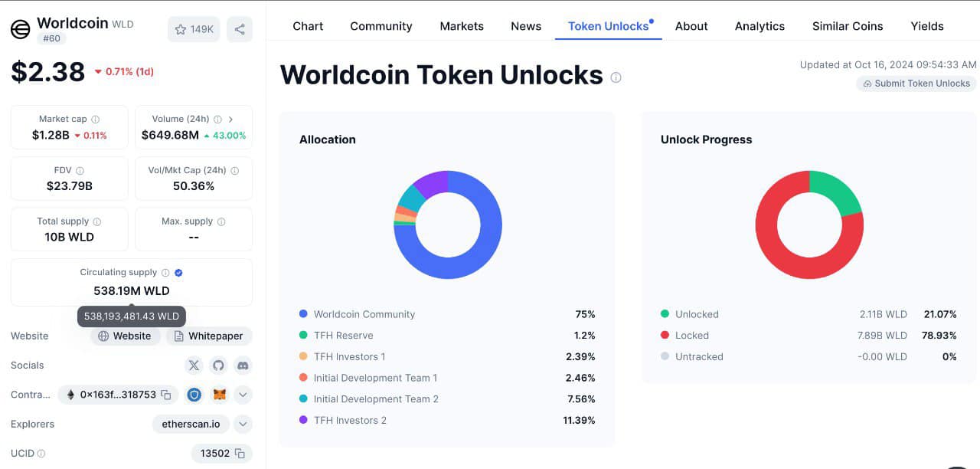Switch to the Markets tab
The width and height of the screenshot is (980, 469).
pyautogui.click(x=462, y=26)
